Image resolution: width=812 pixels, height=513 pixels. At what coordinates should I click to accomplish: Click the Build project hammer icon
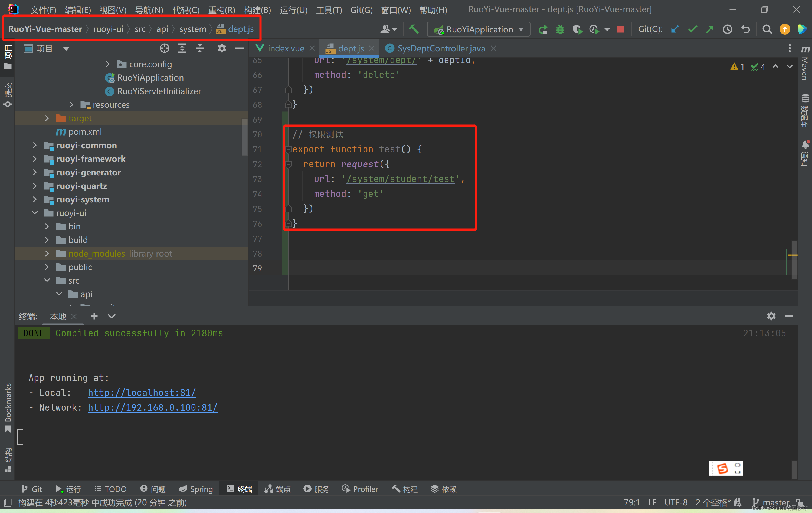414,29
